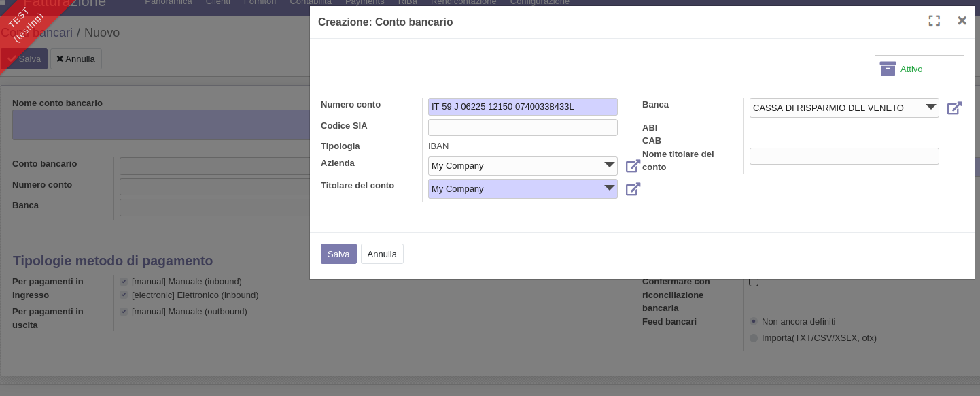Click Annulla in the dialog footer
980x396 pixels.
click(382, 254)
